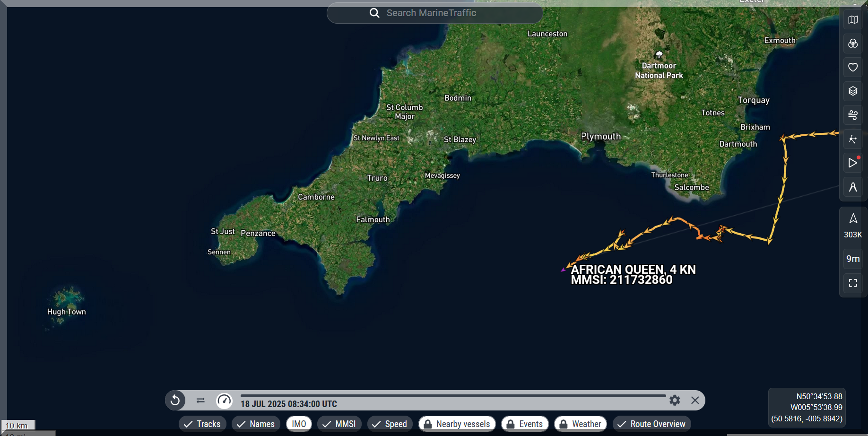Click the Search MarineTraffic field
This screenshot has width=868, height=436.
434,13
